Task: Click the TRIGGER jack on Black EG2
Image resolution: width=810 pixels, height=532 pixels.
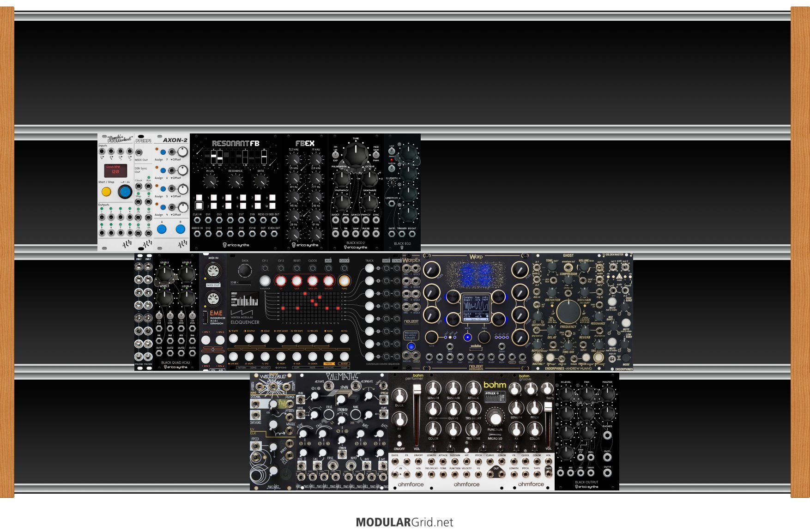Action: [x=402, y=234]
